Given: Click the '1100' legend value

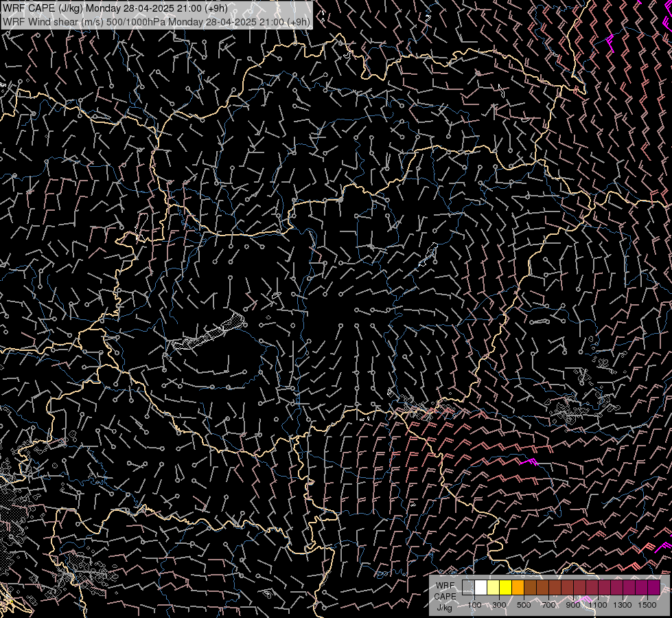Looking at the screenshot, I should pos(597,605).
